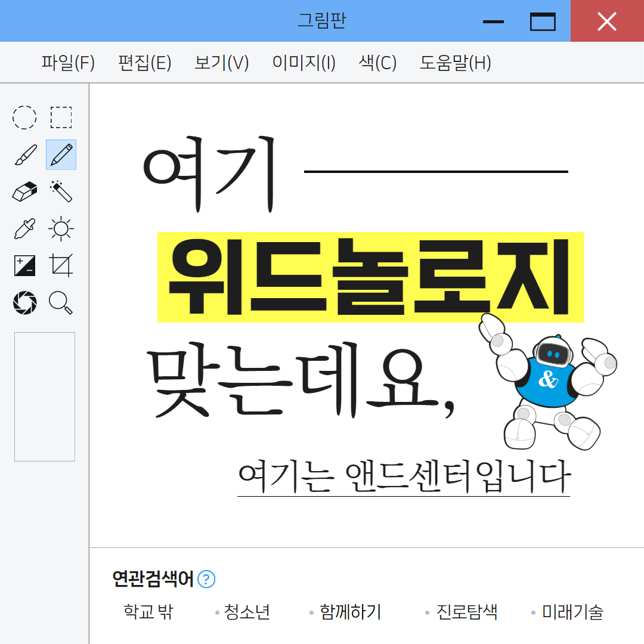This screenshot has height=644, width=644.
Task: Open the 편집(E) menu
Action: click(x=144, y=63)
